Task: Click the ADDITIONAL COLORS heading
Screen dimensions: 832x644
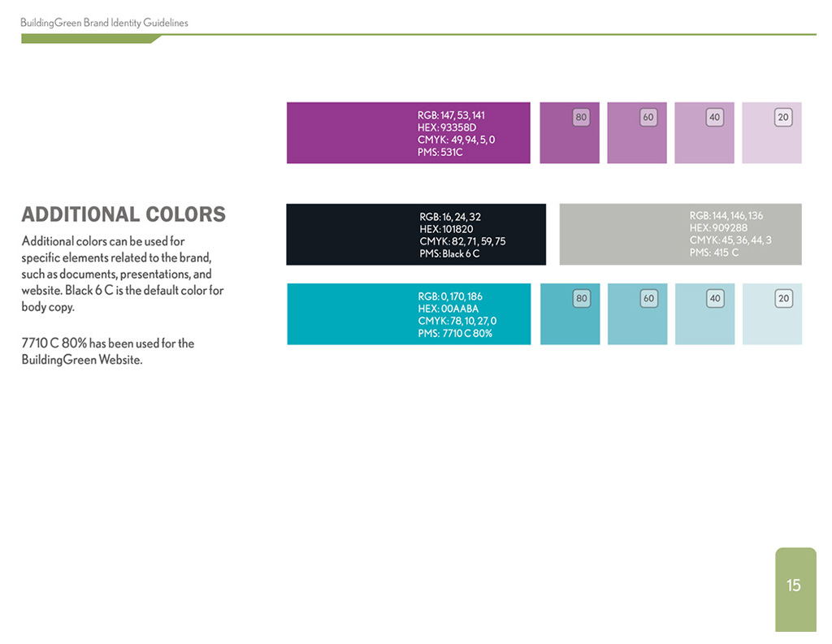Action: [123, 214]
